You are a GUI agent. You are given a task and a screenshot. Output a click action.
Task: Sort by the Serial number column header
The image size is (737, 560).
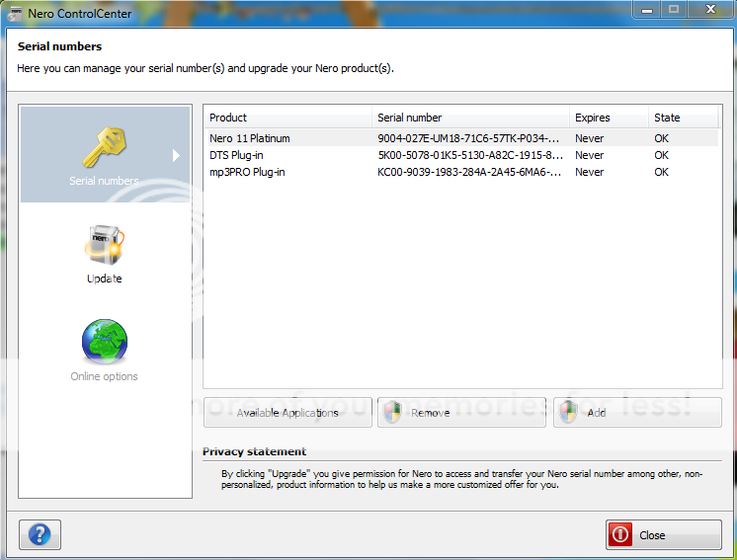470,118
